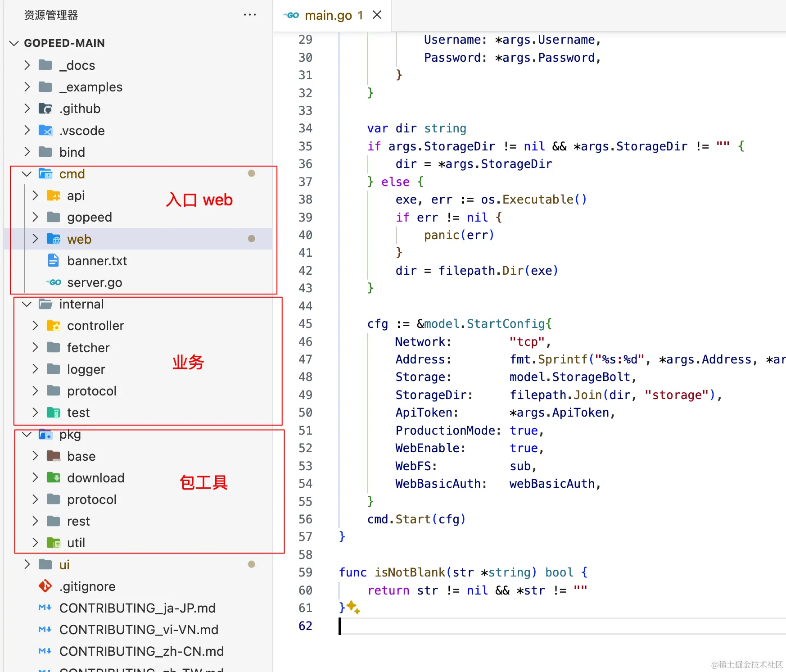Select the fetcher folder name
The height and width of the screenshot is (672, 786).
click(88, 348)
